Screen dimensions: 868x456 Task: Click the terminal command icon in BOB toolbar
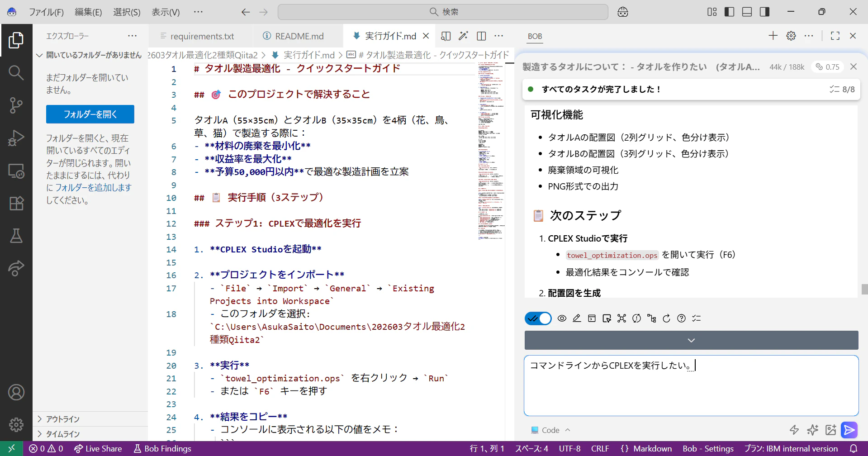point(592,318)
